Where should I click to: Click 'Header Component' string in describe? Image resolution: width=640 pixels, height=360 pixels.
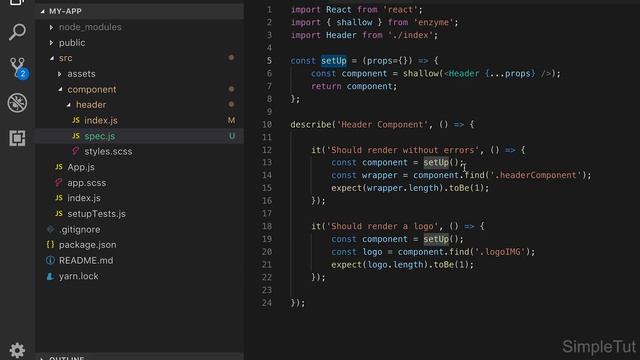(x=382, y=124)
